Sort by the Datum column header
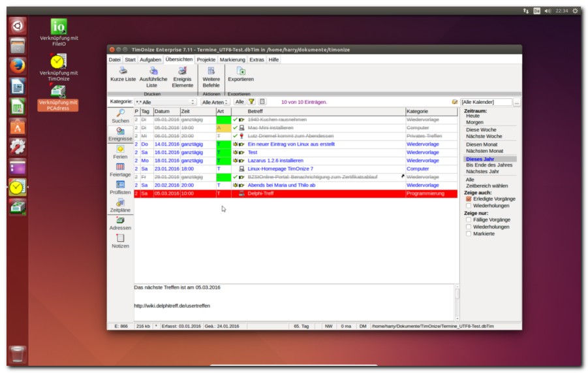This screenshot has width=588, height=373. (166, 112)
